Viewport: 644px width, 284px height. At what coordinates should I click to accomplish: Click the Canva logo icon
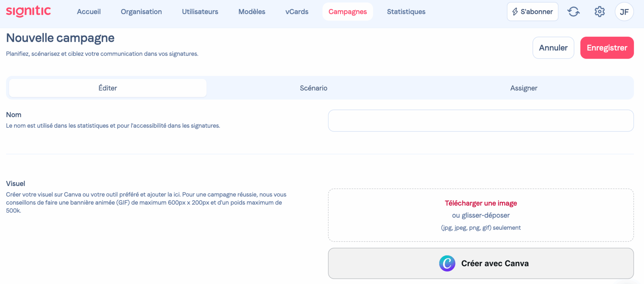pyautogui.click(x=447, y=263)
